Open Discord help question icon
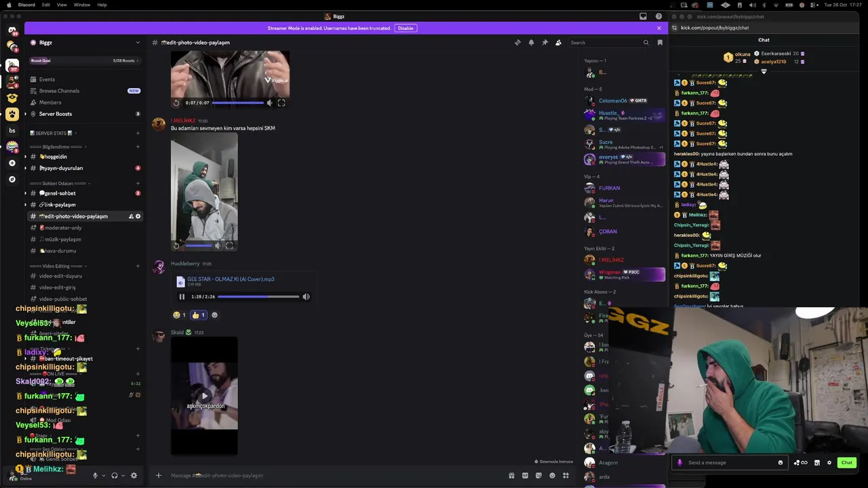 coord(658,16)
